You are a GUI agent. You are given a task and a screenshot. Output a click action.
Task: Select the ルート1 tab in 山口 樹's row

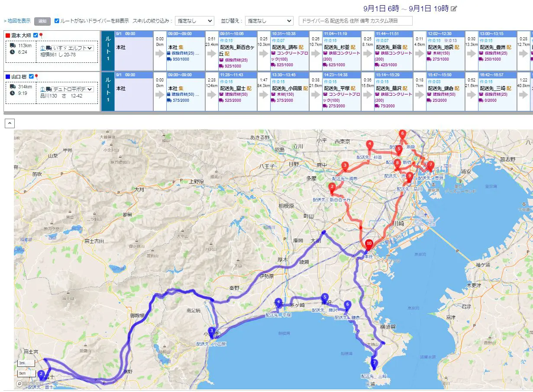pyautogui.click(x=108, y=91)
